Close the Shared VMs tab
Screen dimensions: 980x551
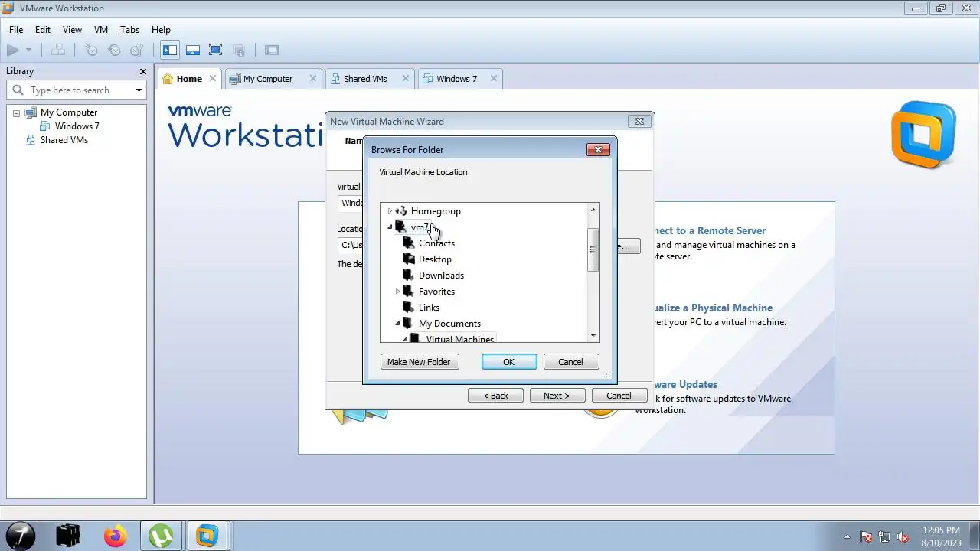point(406,78)
